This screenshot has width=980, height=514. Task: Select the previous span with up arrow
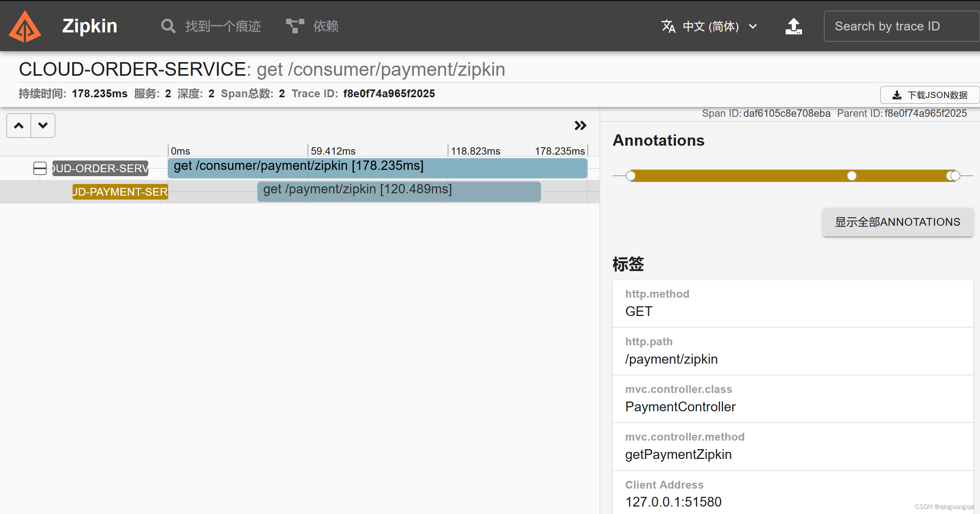pos(19,125)
